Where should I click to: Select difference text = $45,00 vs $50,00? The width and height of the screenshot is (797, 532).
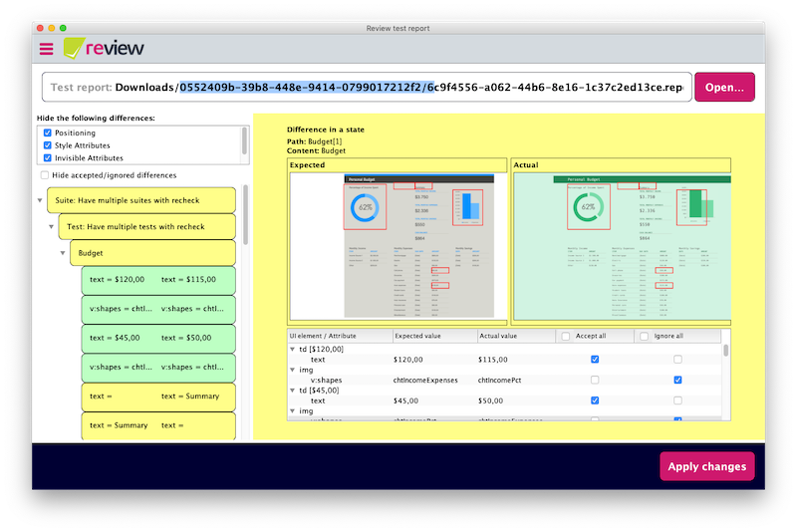(x=158, y=338)
